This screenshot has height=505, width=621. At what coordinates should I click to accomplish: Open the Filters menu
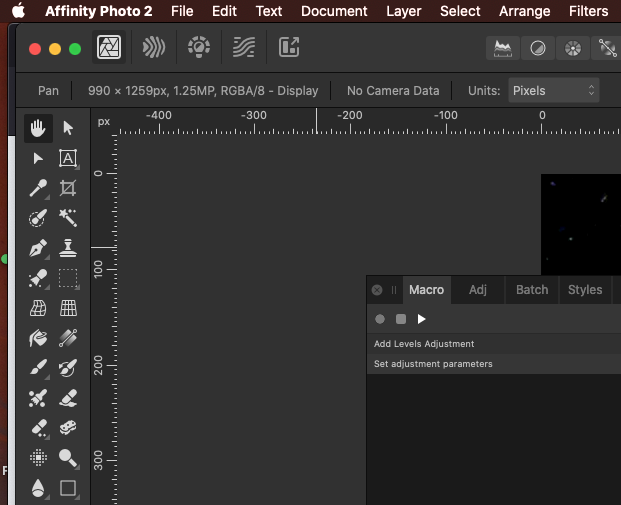click(x=589, y=11)
